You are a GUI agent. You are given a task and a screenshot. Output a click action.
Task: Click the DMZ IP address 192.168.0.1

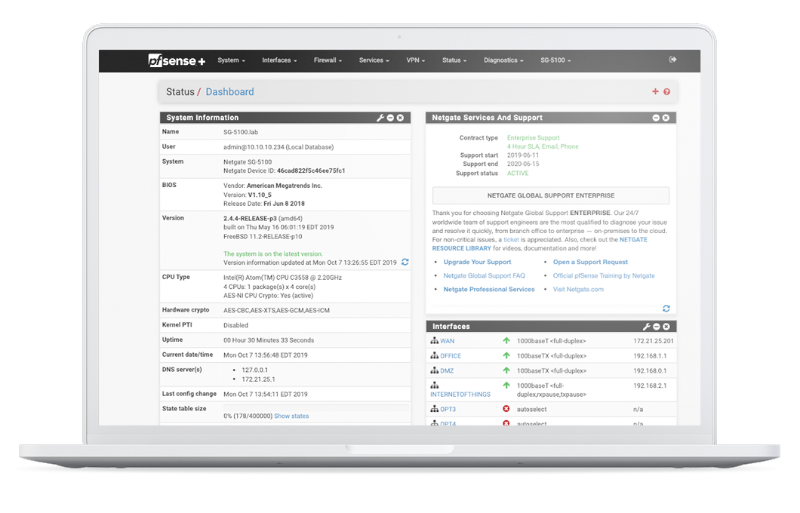click(x=649, y=371)
